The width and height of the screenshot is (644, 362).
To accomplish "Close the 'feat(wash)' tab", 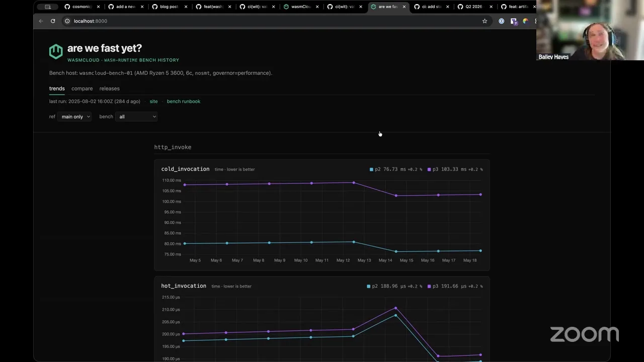I will pos(230,7).
